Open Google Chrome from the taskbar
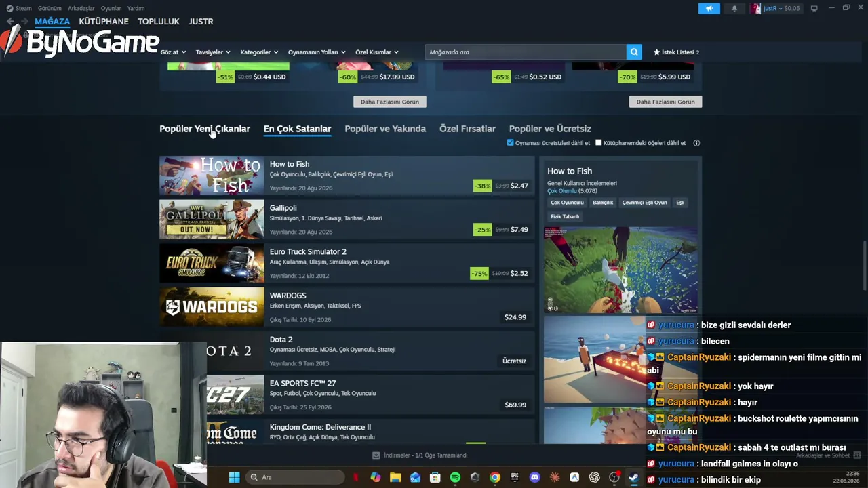 495,477
